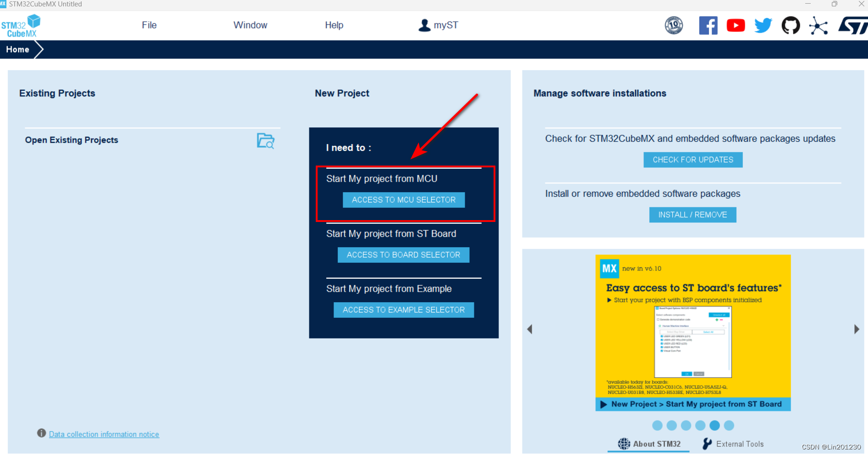
Task: Select the fifth highlighted carousel dot
Action: pos(714,426)
